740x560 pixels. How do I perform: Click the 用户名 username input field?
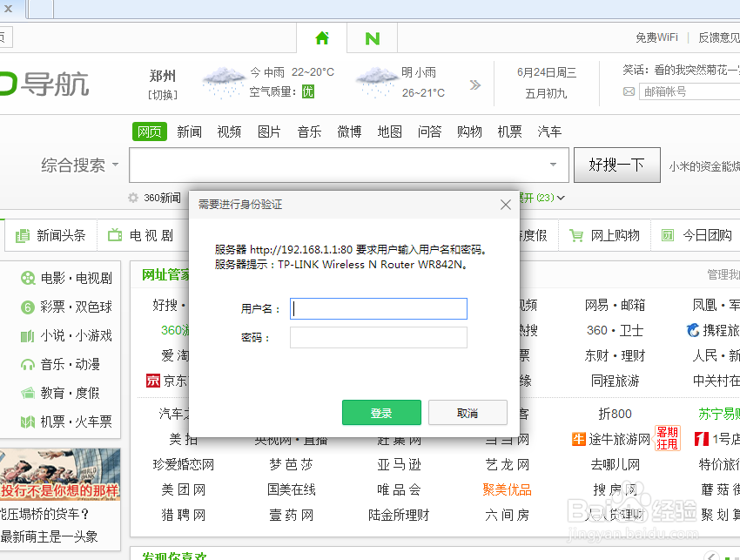[378, 308]
